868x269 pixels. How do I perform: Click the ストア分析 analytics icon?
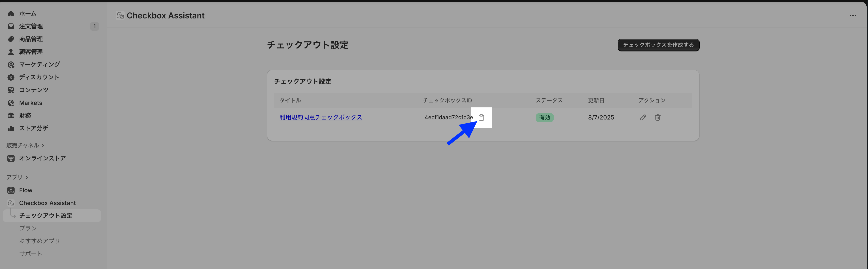pyautogui.click(x=11, y=128)
